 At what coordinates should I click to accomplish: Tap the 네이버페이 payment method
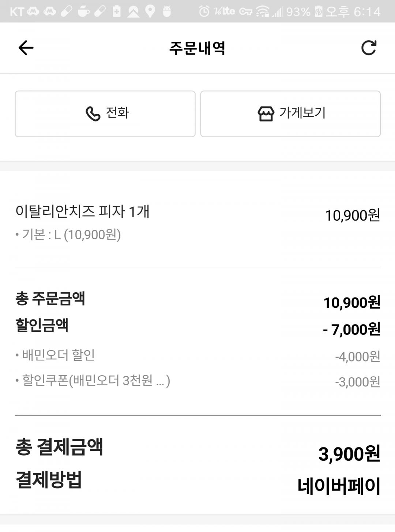tap(339, 486)
